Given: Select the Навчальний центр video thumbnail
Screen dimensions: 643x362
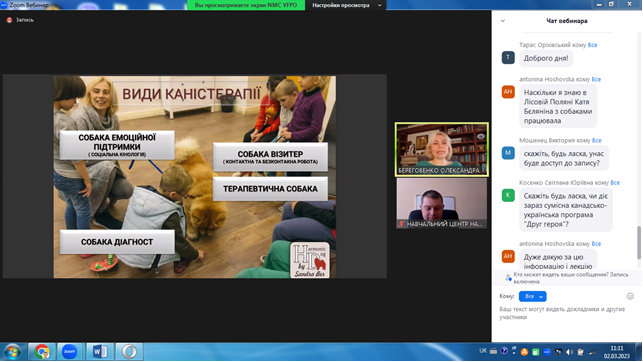Looking at the screenshot, I should pyautogui.click(x=442, y=203).
